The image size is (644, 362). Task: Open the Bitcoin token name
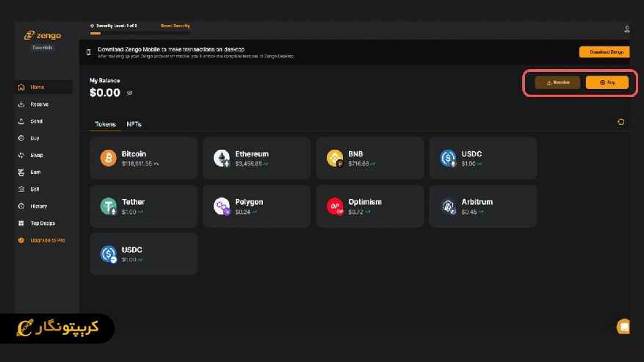click(x=134, y=154)
